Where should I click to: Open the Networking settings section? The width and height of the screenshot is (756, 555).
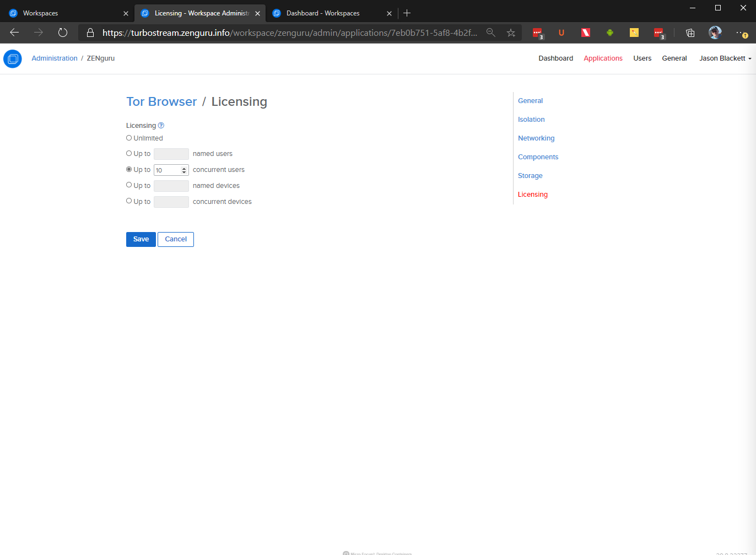536,138
